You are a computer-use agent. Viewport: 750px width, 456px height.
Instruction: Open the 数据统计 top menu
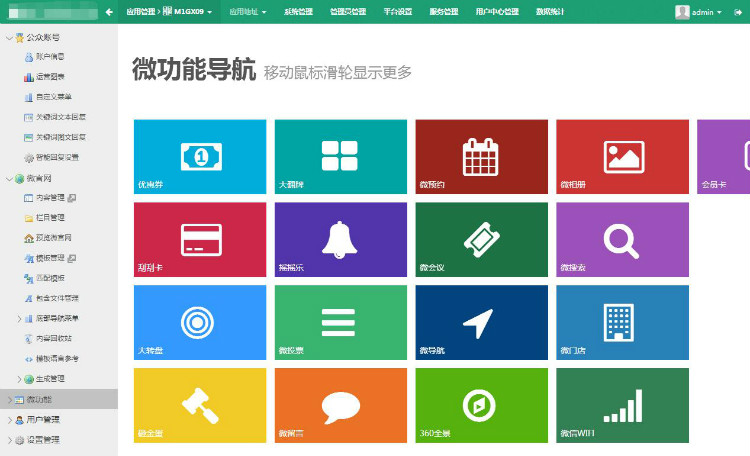(550, 12)
